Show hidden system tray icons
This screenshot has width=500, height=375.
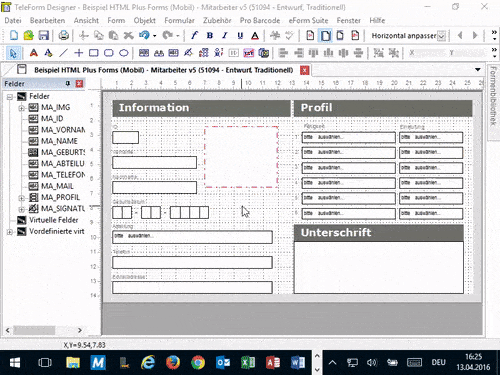332,363
